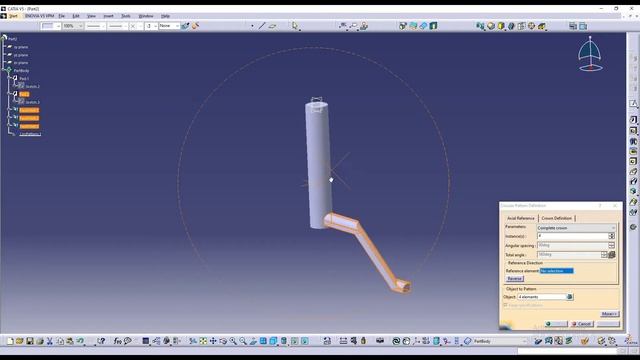This screenshot has width=640, height=360.
Task: Click the Object 4 elements field
Action: click(542, 297)
